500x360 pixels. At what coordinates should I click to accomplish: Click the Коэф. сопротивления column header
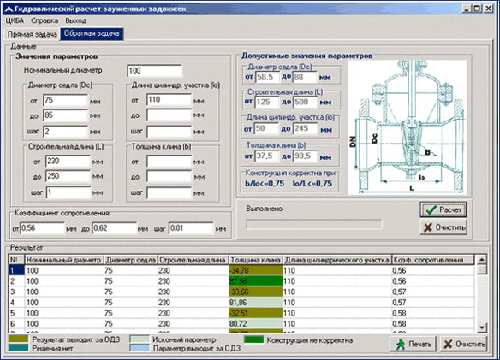433,260
